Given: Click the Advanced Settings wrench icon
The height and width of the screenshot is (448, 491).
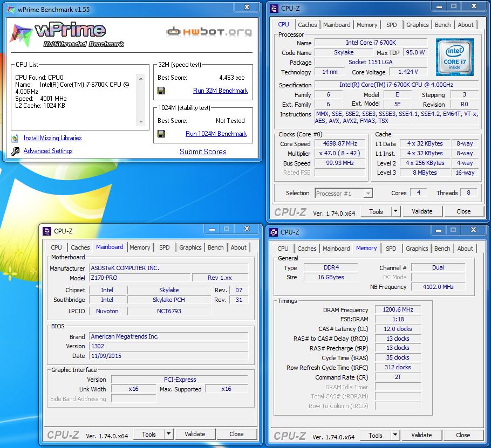Looking at the screenshot, I should [15, 151].
